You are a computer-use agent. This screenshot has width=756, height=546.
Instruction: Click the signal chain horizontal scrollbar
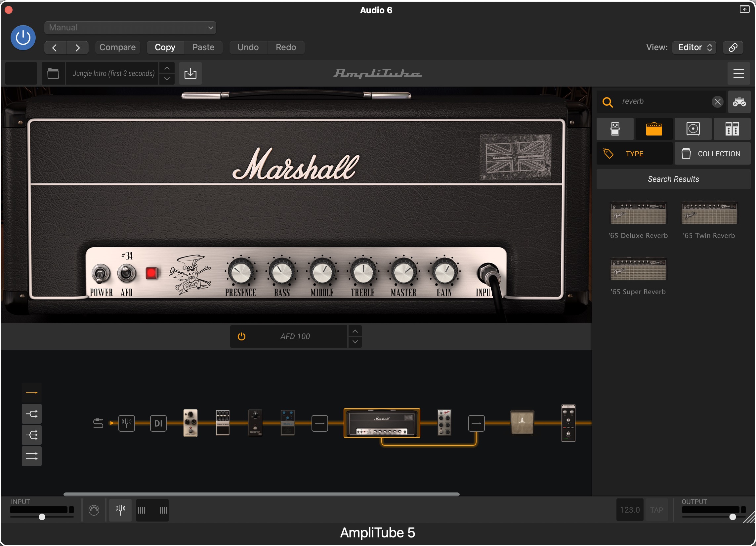tap(261, 494)
